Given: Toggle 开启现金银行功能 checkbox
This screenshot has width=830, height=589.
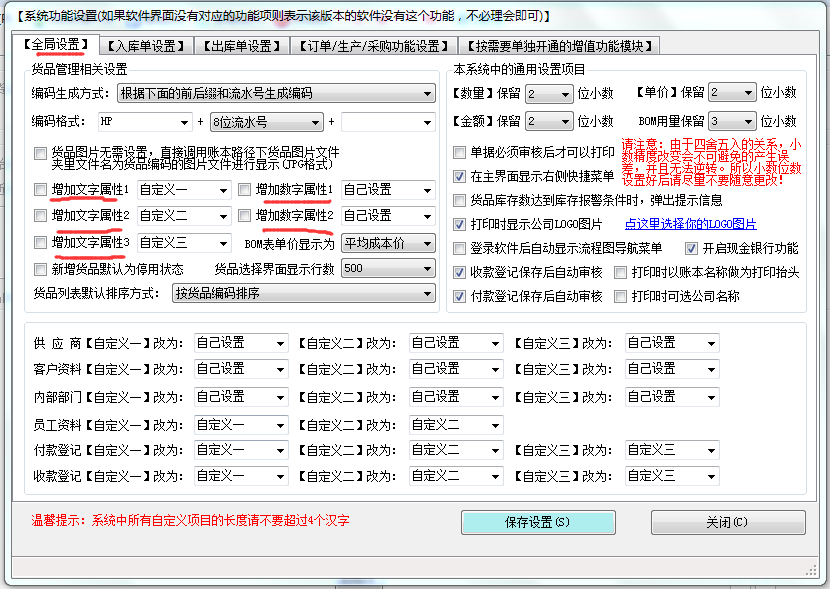Looking at the screenshot, I should tap(692, 248).
